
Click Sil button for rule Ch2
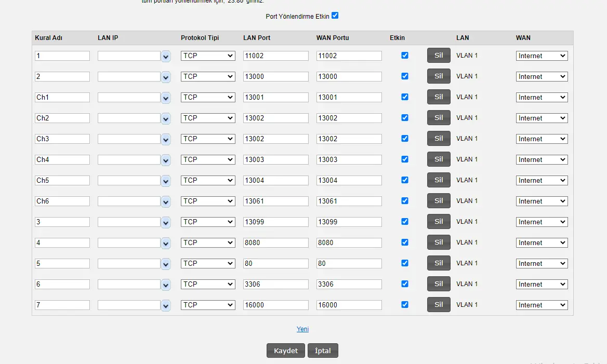click(439, 118)
